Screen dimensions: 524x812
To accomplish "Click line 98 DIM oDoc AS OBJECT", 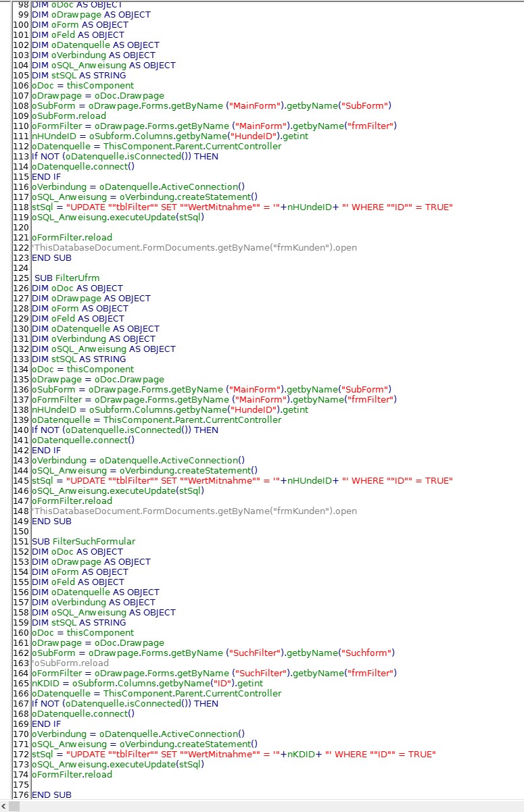I will click(x=77, y=5).
